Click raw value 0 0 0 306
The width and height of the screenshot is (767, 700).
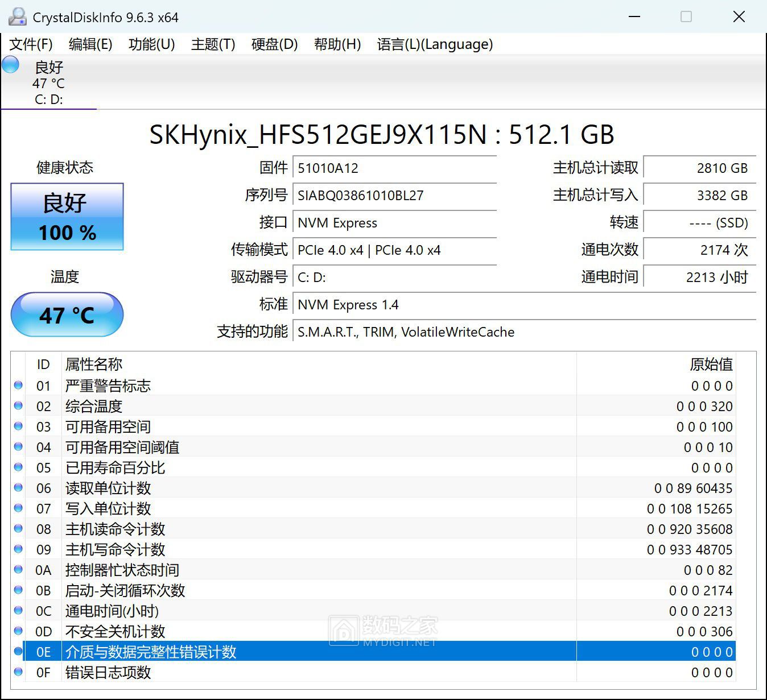coord(704,631)
